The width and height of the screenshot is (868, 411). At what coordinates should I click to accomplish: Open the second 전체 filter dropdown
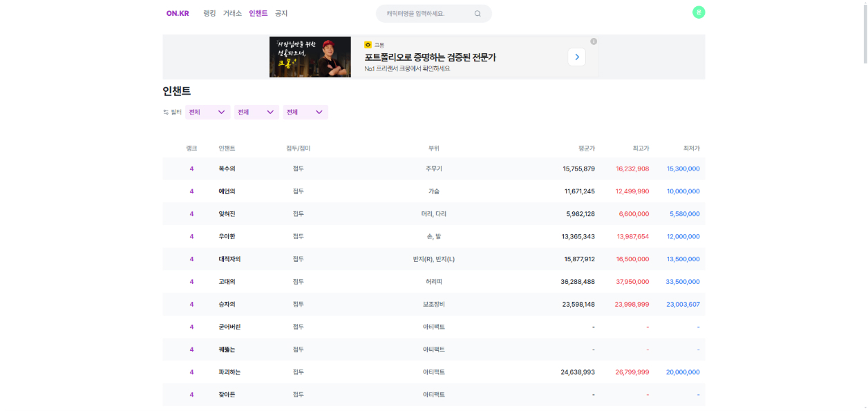[256, 112]
